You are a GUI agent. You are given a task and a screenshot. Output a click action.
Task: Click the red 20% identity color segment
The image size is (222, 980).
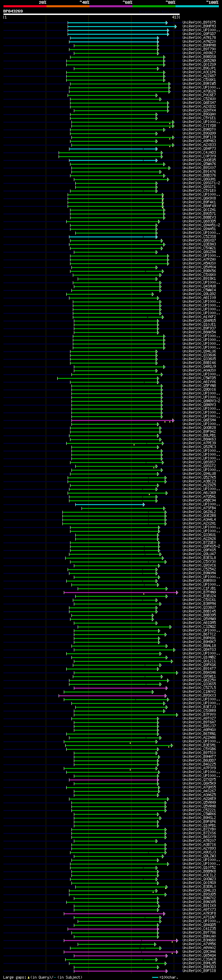pyautogui.click(x=25, y=6)
